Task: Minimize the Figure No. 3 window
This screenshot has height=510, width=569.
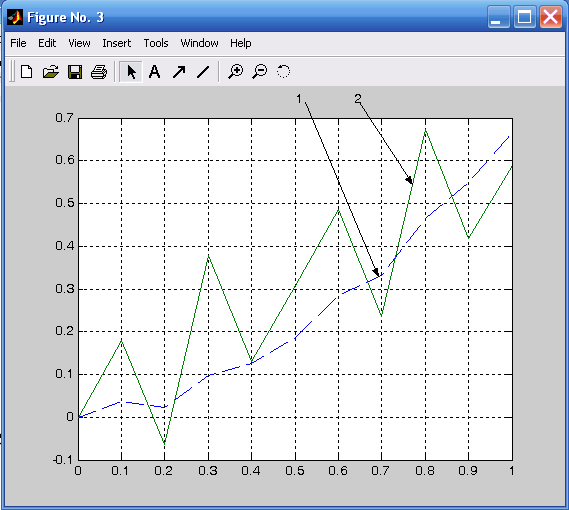Action: point(498,17)
